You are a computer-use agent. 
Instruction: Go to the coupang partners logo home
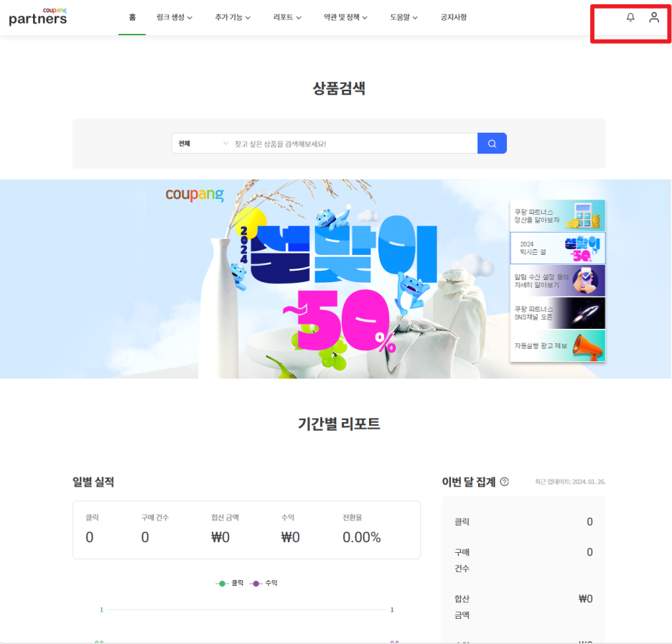pos(38,17)
